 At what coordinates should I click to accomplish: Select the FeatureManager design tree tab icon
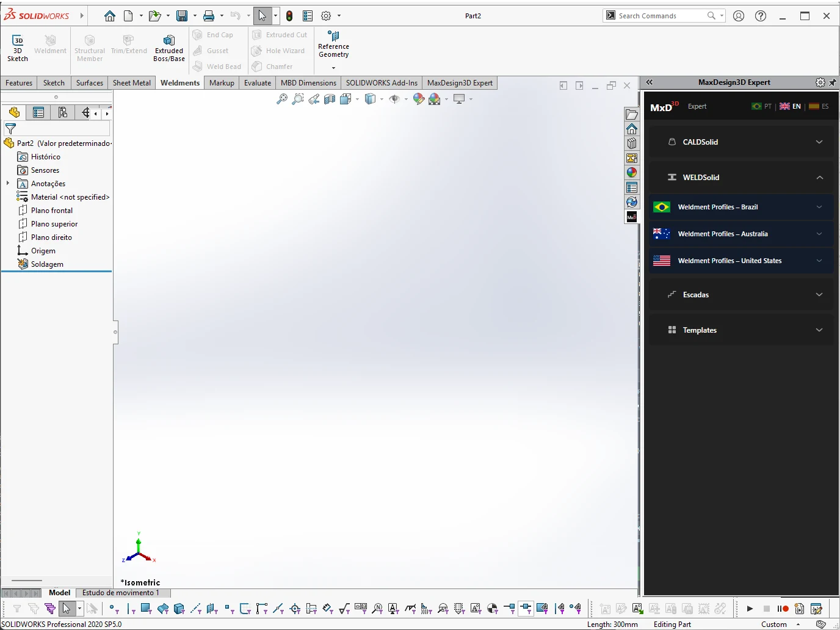(x=15, y=112)
